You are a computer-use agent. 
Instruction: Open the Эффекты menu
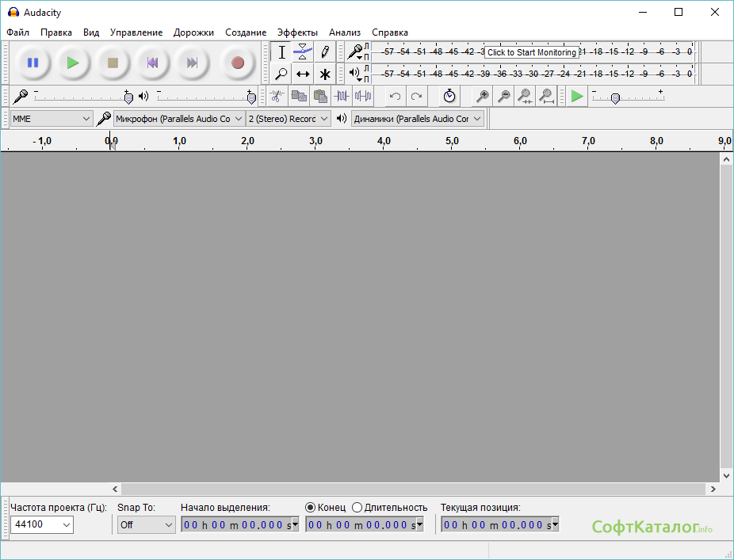pyautogui.click(x=296, y=32)
